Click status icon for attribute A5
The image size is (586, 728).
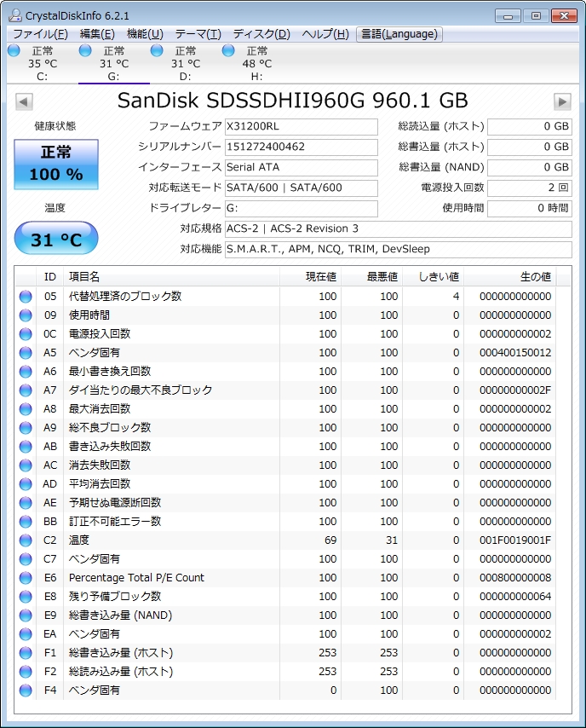pyautogui.click(x=26, y=353)
